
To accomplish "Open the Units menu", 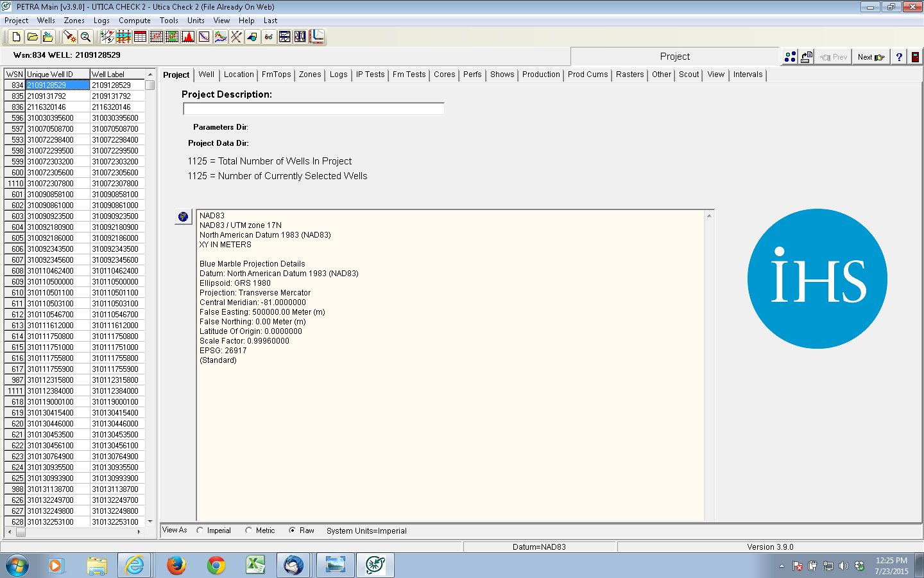I will [196, 21].
